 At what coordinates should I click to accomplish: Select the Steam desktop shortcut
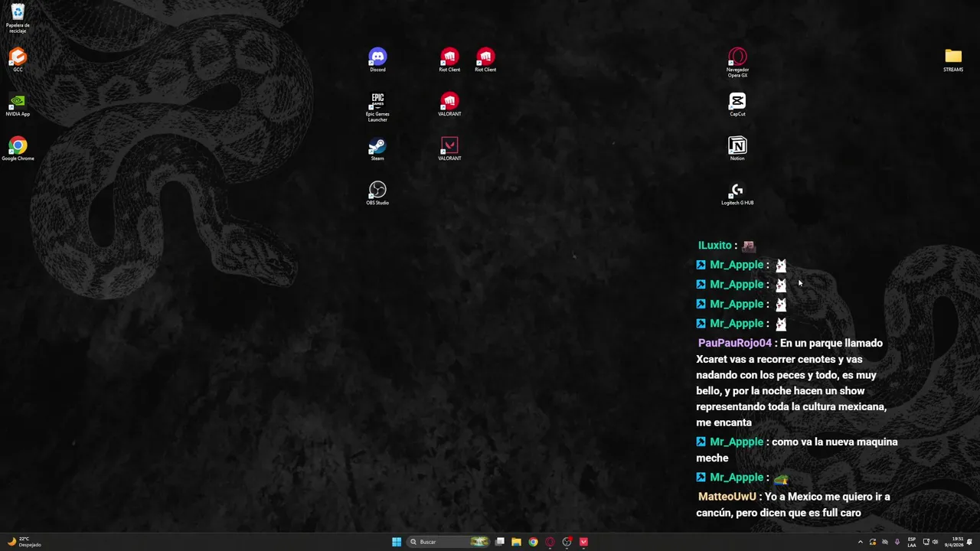(377, 149)
